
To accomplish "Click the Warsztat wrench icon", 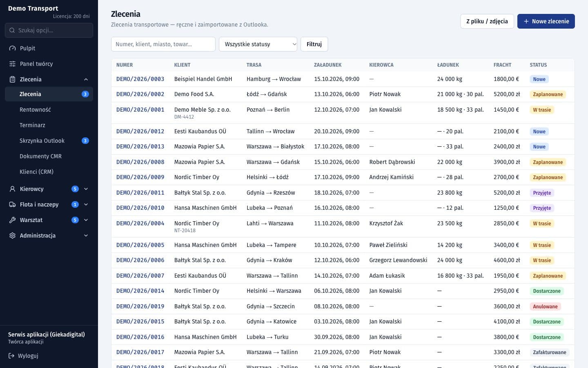I will (x=12, y=220).
